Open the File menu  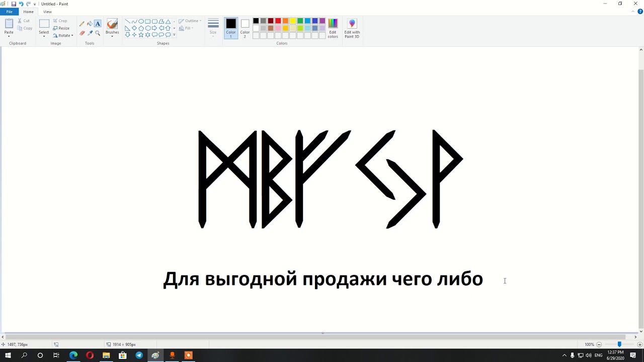pos(9,12)
